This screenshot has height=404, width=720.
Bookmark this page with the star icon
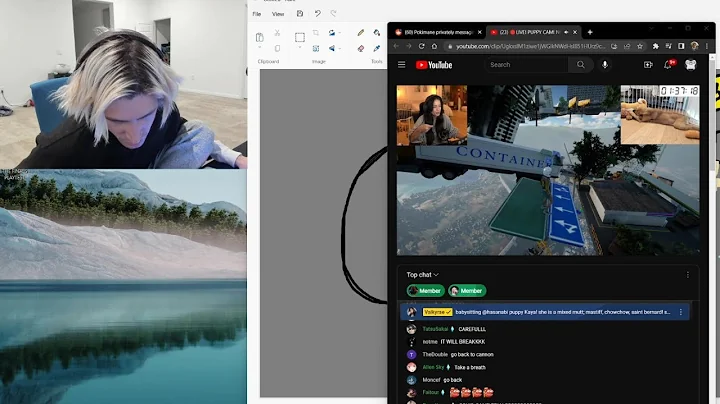coord(640,46)
